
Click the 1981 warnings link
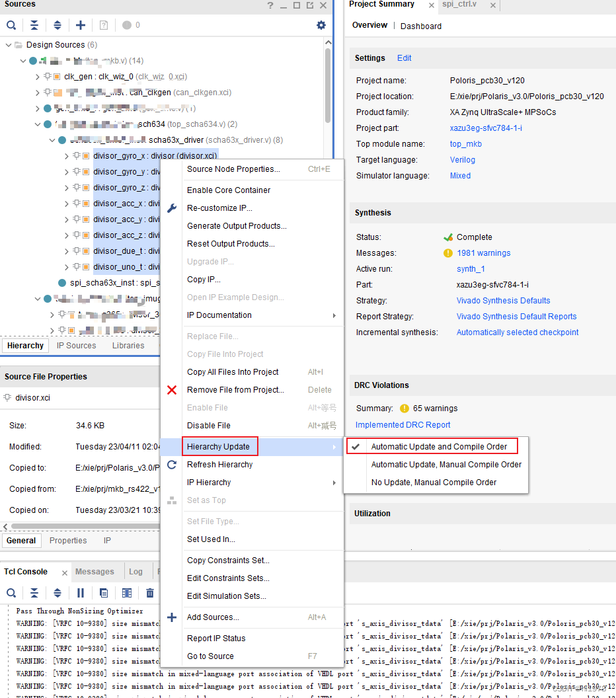pos(485,252)
